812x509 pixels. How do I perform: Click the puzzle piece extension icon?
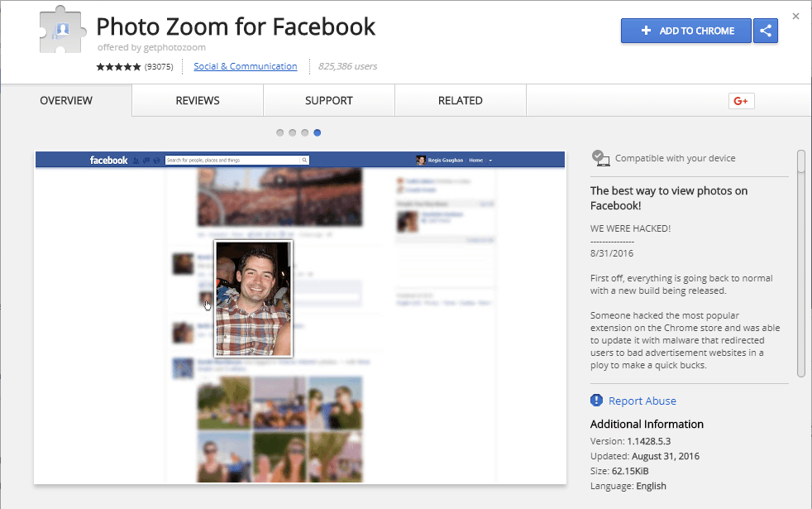(62, 30)
